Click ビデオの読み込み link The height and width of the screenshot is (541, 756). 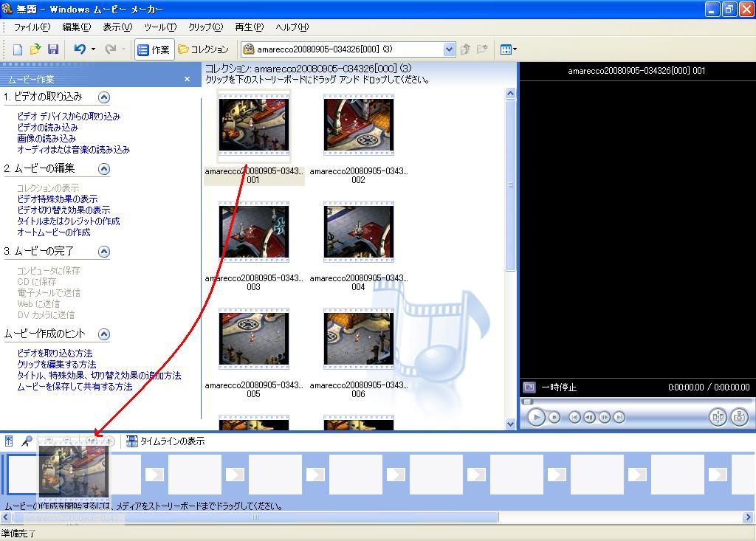(x=47, y=127)
